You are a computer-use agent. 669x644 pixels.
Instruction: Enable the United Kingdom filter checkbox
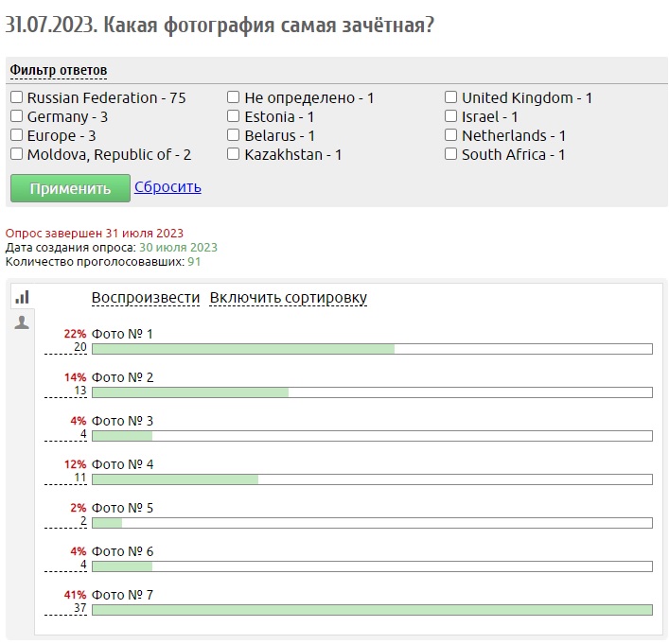(x=451, y=97)
